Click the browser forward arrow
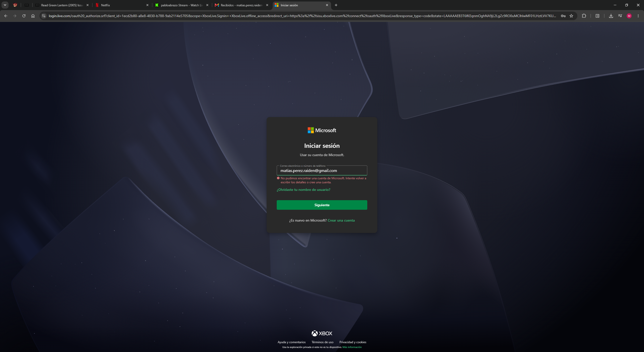 [15, 16]
